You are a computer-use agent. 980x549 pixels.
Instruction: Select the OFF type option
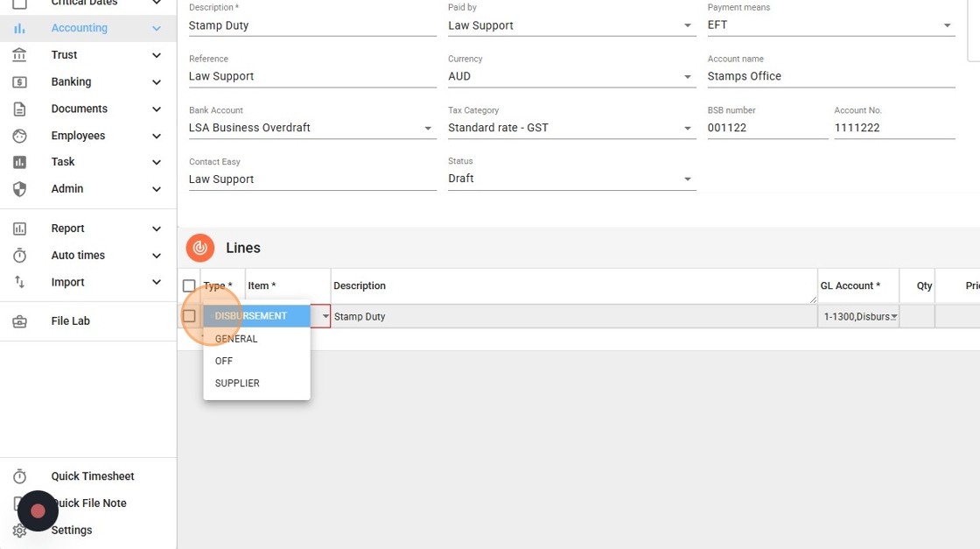[x=224, y=361]
